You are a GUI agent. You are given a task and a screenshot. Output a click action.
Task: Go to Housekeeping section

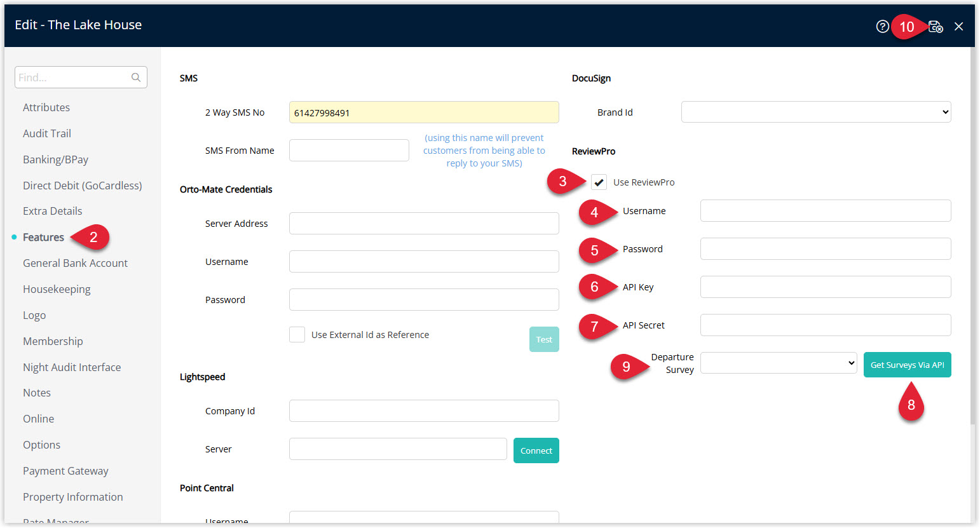coord(57,289)
